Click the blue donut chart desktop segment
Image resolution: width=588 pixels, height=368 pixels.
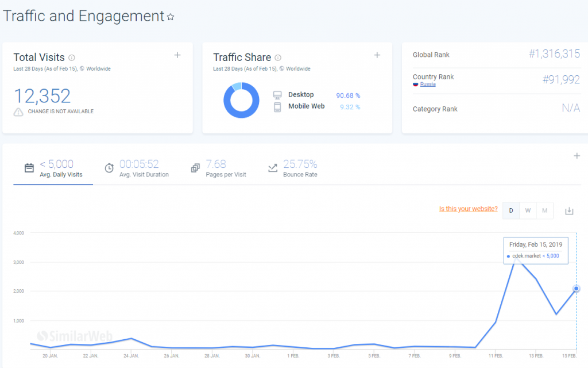click(237, 112)
